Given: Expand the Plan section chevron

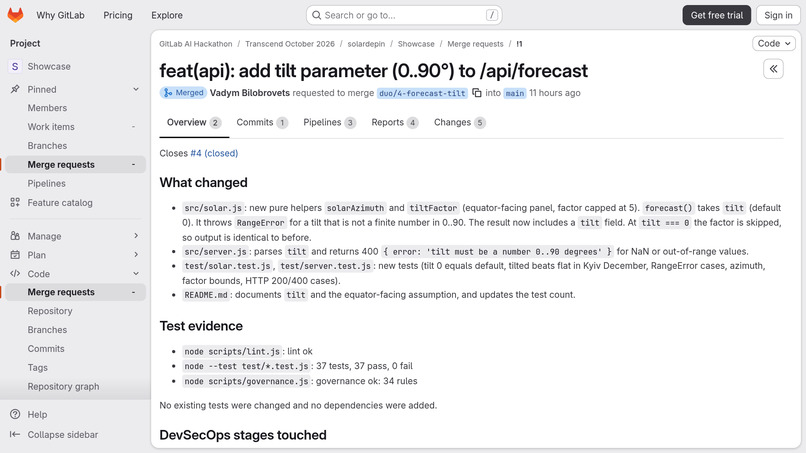Looking at the screenshot, I should (x=136, y=255).
